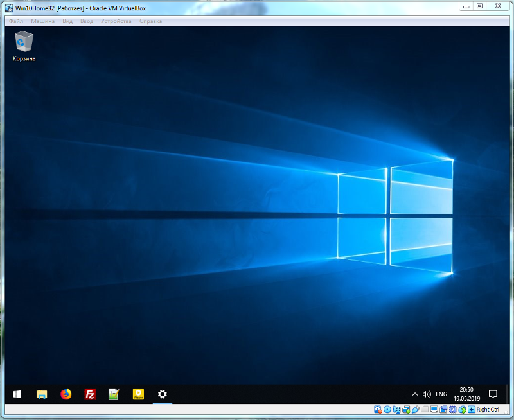This screenshot has width=514, height=420.
Task: Open the Windows Start menu
Action: pyautogui.click(x=17, y=394)
